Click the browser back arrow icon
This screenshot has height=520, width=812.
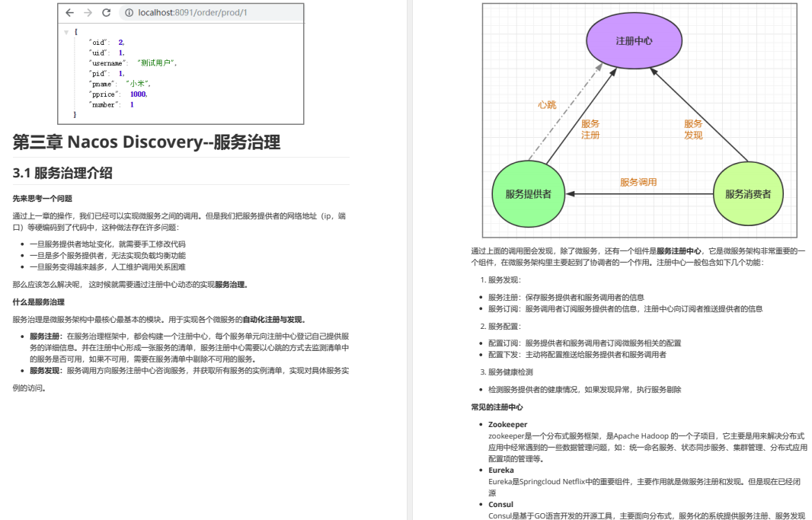[70, 13]
